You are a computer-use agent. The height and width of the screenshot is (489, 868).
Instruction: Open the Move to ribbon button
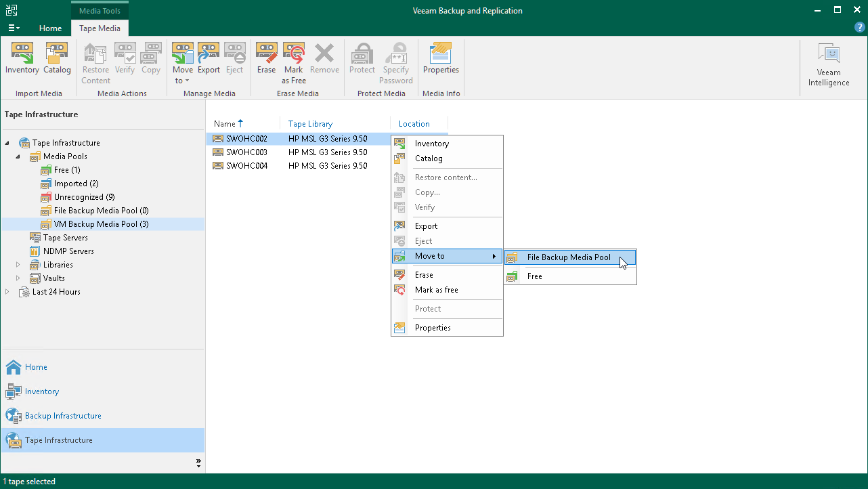click(183, 64)
